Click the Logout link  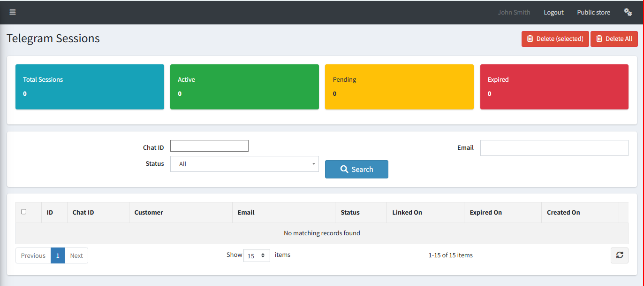(553, 12)
